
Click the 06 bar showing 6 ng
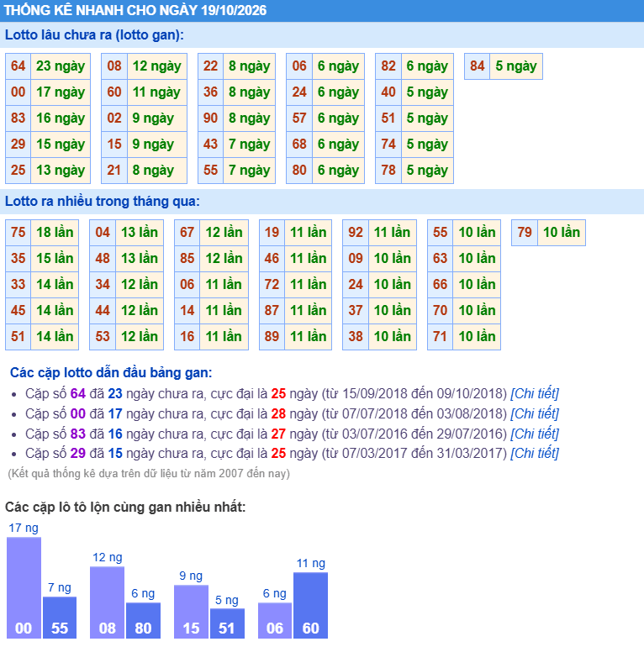point(275,620)
